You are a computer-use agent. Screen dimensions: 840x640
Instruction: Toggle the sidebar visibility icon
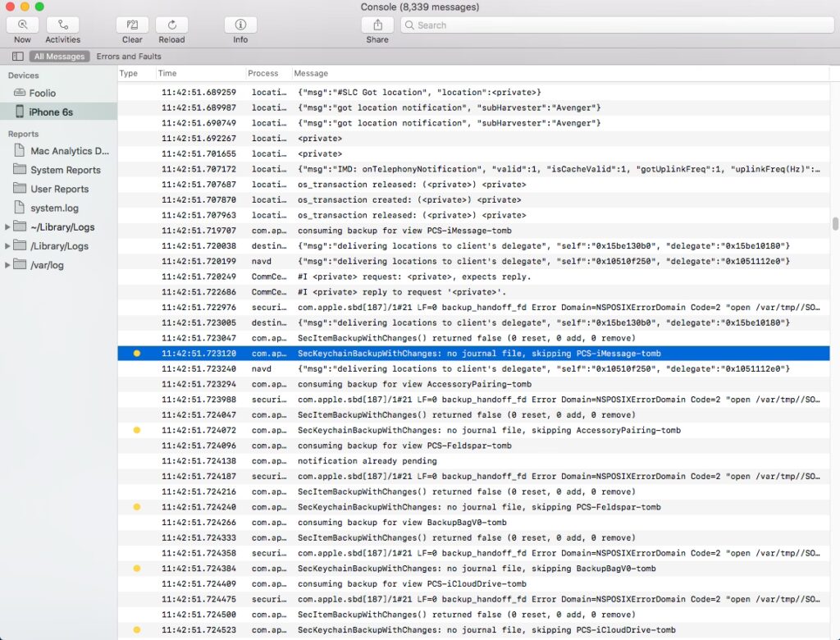tap(17, 57)
